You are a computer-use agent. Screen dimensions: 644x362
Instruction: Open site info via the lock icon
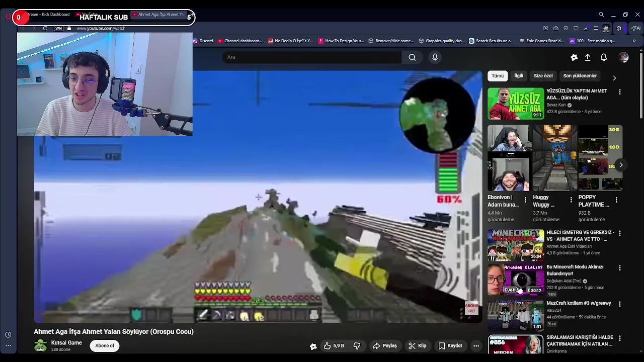(69, 28)
